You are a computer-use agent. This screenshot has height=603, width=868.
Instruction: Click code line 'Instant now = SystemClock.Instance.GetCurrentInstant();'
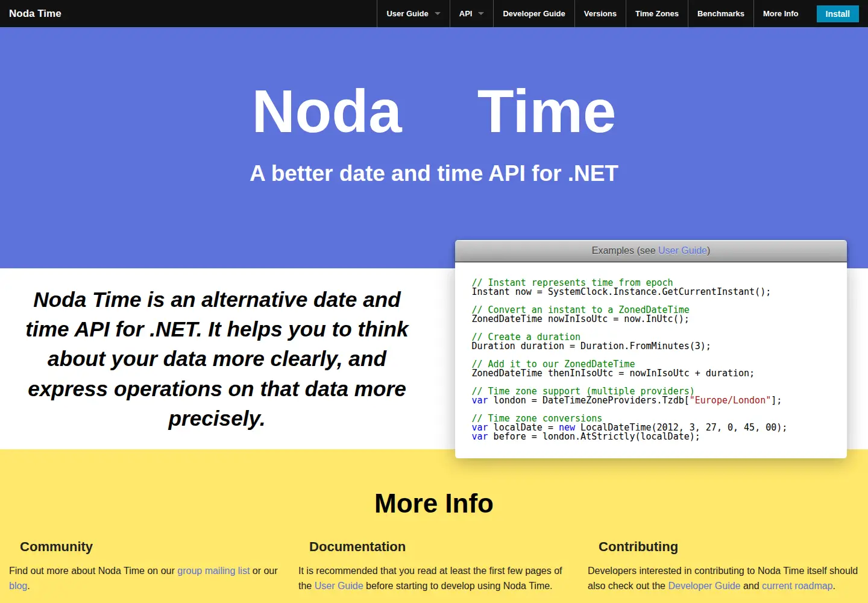click(x=621, y=292)
